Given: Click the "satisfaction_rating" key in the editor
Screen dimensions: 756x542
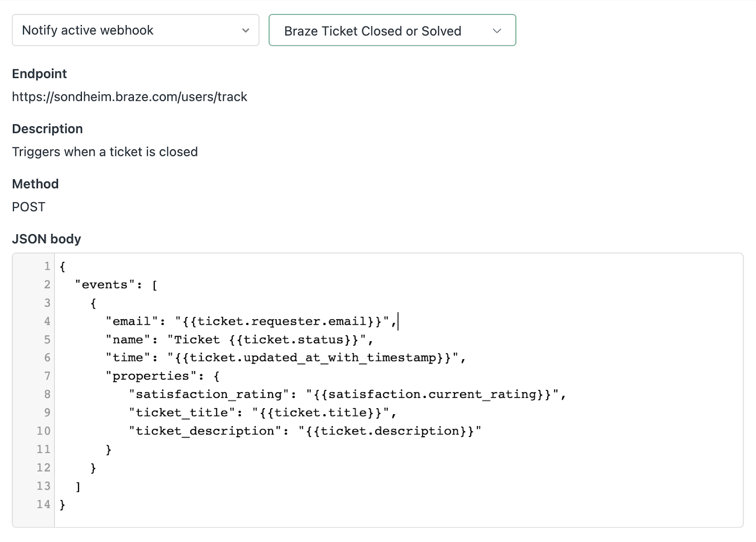Looking at the screenshot, I should (209, 395).
